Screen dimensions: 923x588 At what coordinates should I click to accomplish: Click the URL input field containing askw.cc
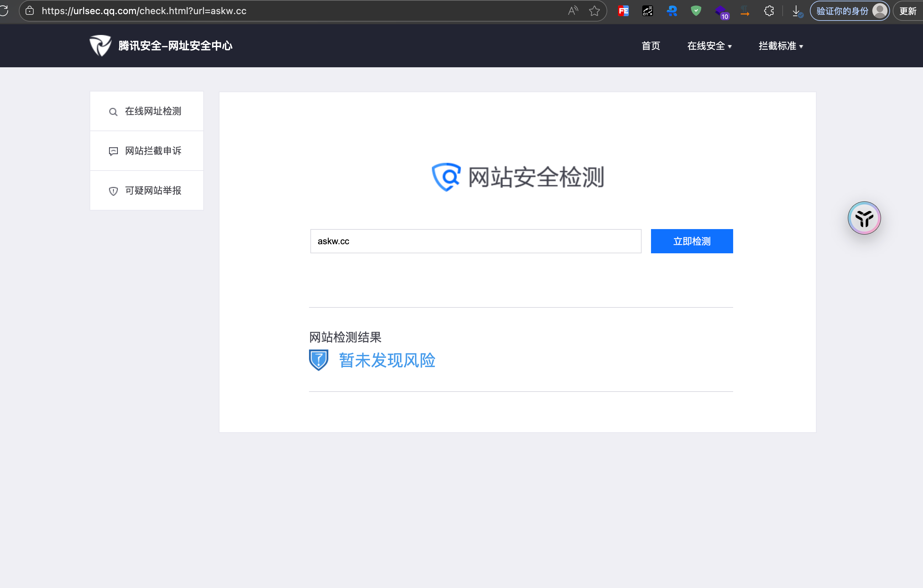pyautogui.click(x=475, y=241)
